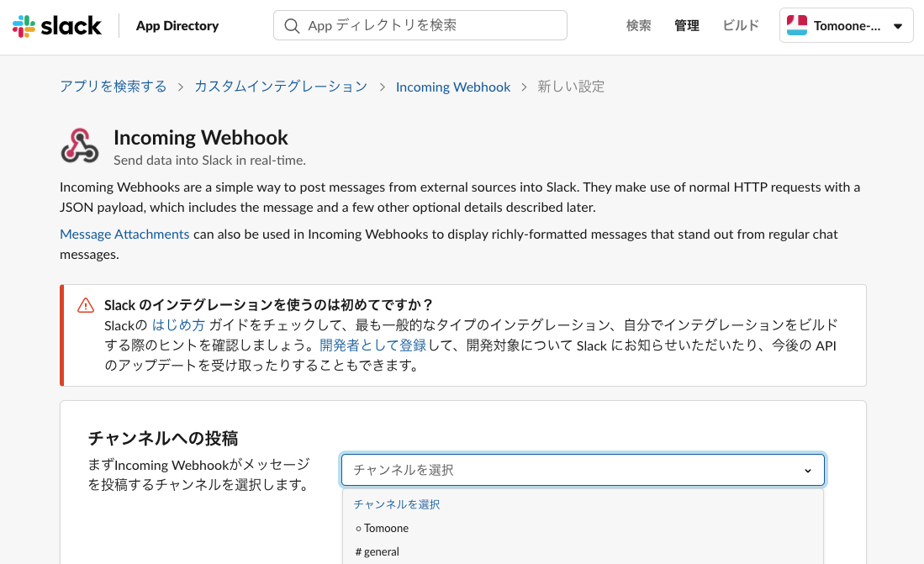This screenshot has width=924, height=564.
Task: Open the 検索 navigation item
Action: point(638,25)
